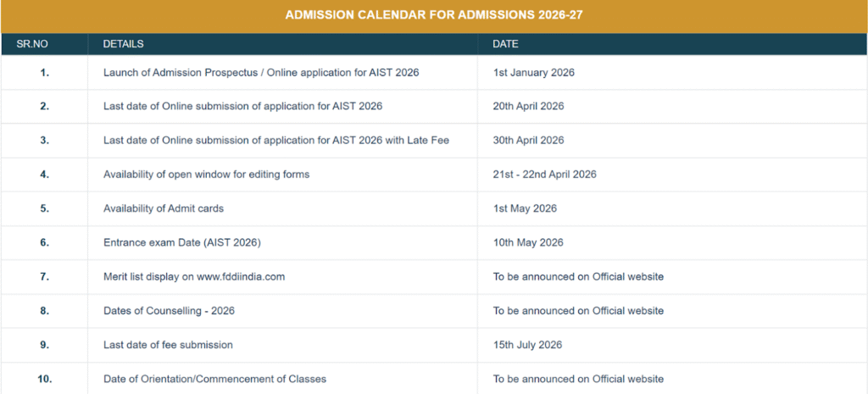Click the DETAILS column header
This screenshot has width=868, height=394.
pos(123,43)
